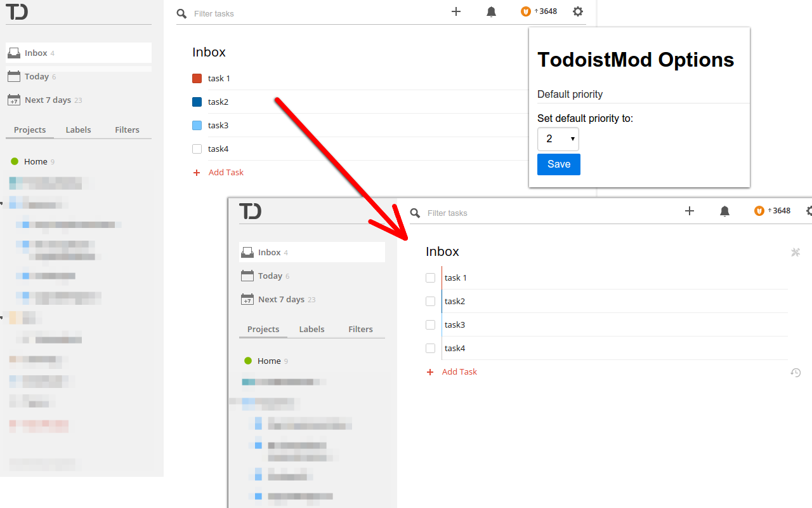Viewport: 812px width, 508px height.
Task: Click the quick add plus icon in the lower window
Action: click(x=690, y=211)
